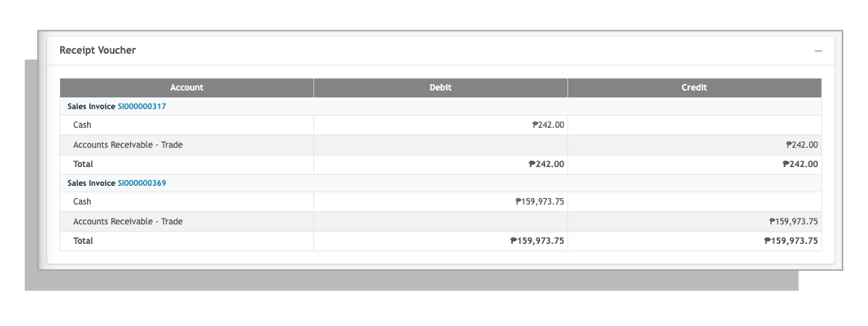Collapse the Receipt Voucher panel
The image size is (868, 326).
click(818, 51)
